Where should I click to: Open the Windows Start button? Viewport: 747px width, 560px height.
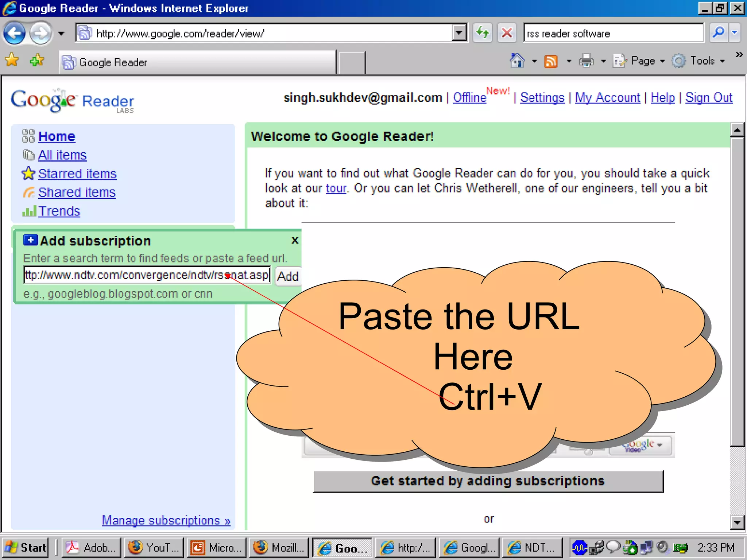coord(26,547)
